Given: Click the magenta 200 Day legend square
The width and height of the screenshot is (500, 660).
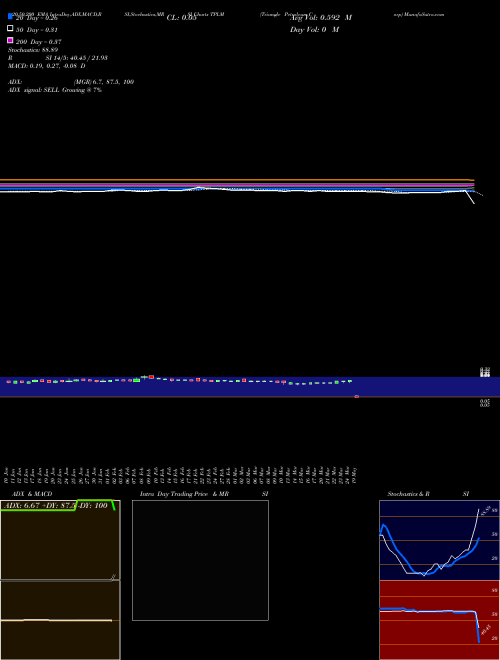Looking at the screenshot, I should (10, 40).
